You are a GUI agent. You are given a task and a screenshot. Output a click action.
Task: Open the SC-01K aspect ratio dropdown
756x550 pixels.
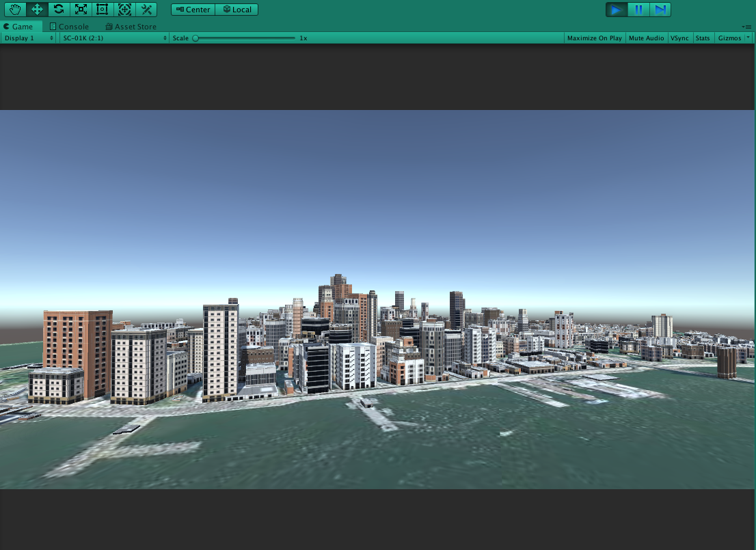(113, 38)
